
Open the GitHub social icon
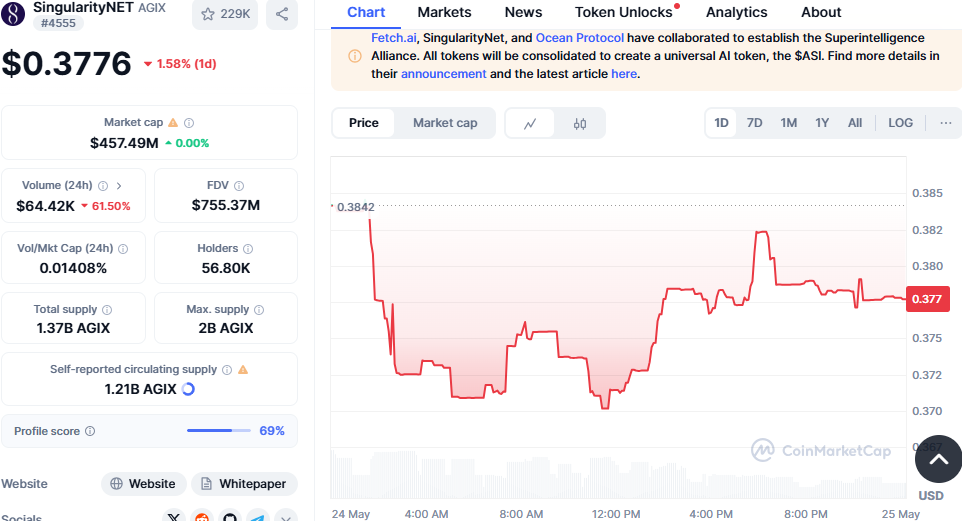(230, 517)
